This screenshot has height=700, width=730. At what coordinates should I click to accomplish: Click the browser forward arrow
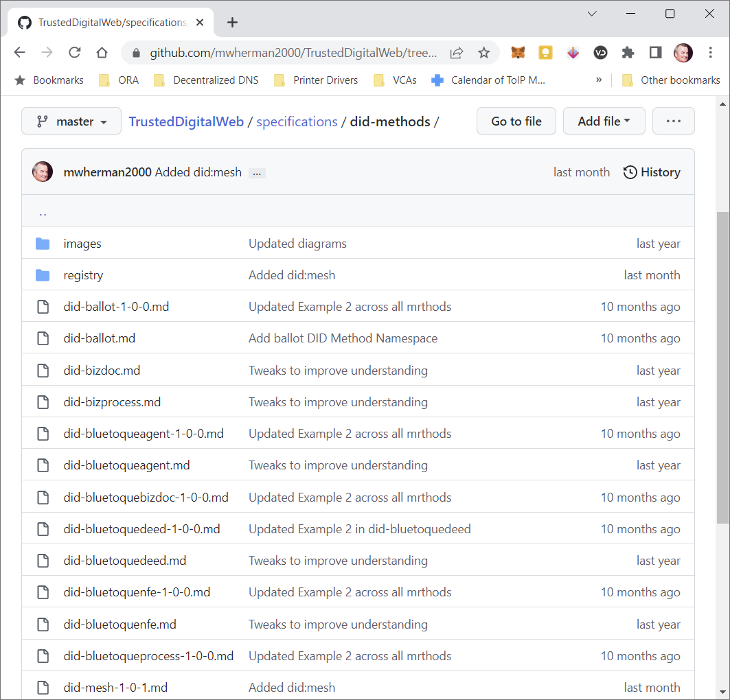pos(47,52)
